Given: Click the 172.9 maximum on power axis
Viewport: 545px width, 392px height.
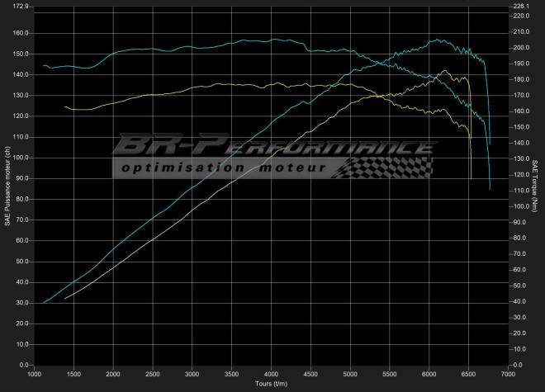Looking at the screenshot, I should pyautogui.click(x=21, y=7).
